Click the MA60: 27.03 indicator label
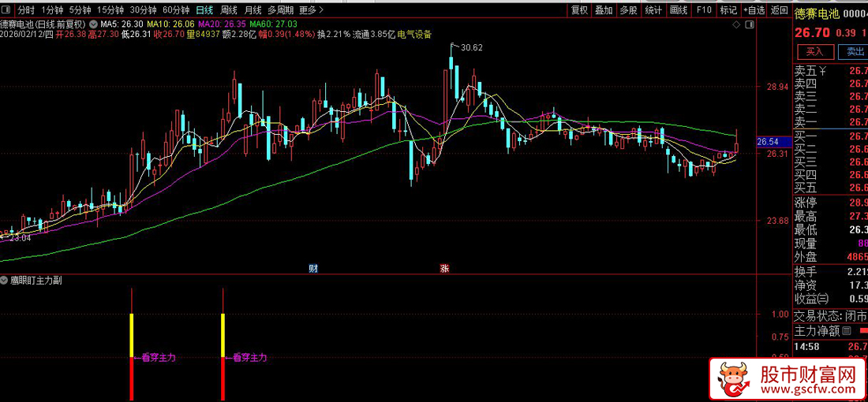This screenshot has width=868, height=402. point(274,24)
